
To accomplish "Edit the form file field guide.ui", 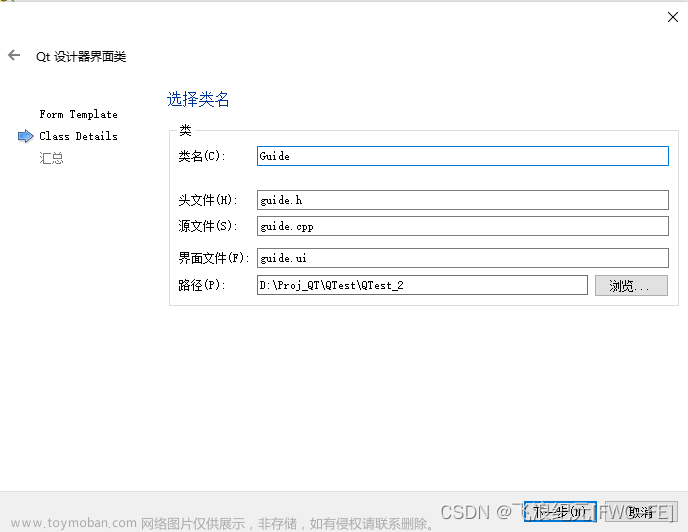I will (x=462, y=258).
